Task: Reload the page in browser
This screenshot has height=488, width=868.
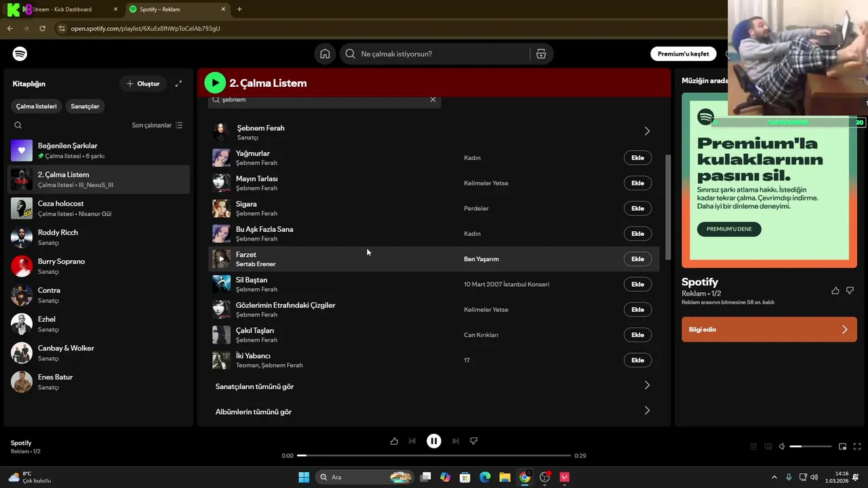Action: 42,28
